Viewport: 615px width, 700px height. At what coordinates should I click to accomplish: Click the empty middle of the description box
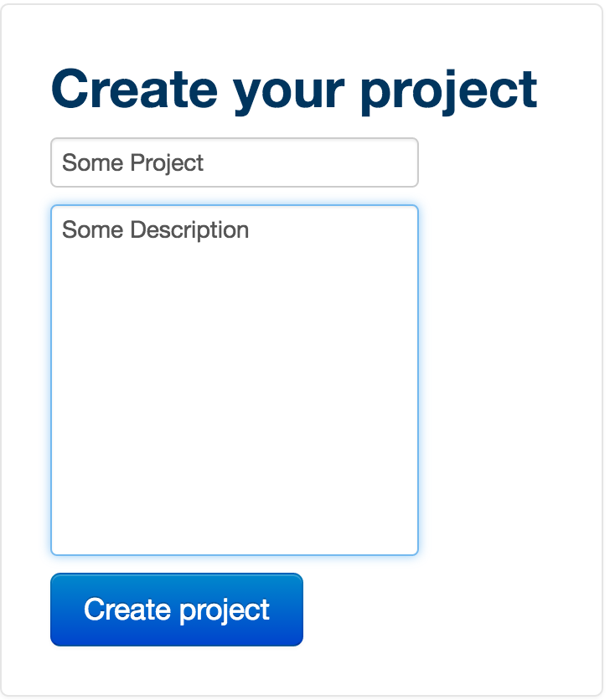pyautogui.click(x=235, y=379)
